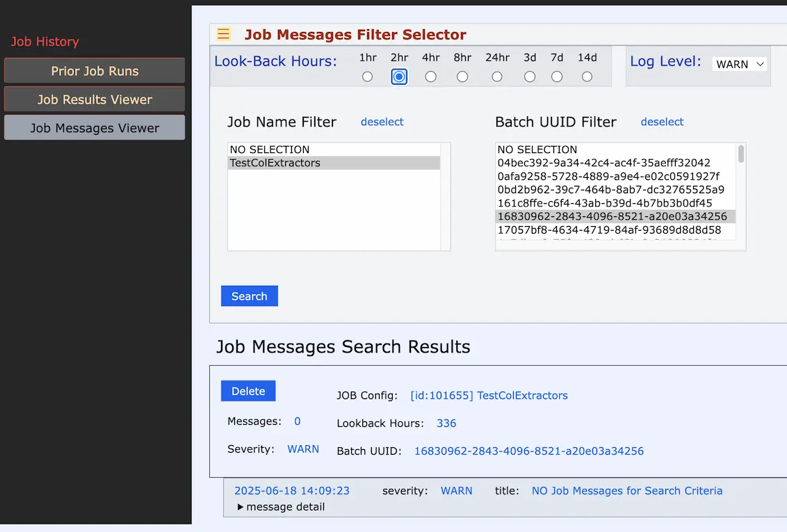Select NO SELECTION in Batch UUID Filter
This screenshot has height=532, width=787.
(x=616, y=150)
